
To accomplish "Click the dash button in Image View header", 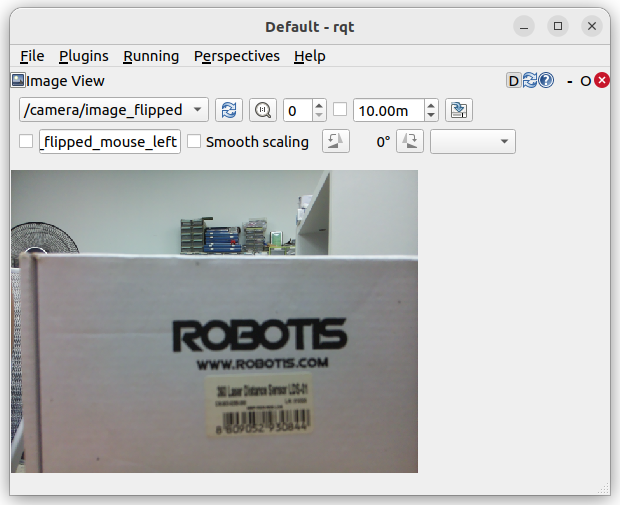I will 569,81.
